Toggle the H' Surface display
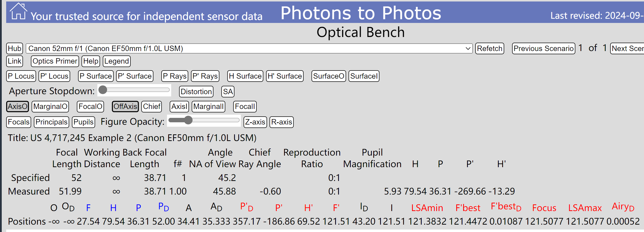644x232 pixels. coord(285,76)
